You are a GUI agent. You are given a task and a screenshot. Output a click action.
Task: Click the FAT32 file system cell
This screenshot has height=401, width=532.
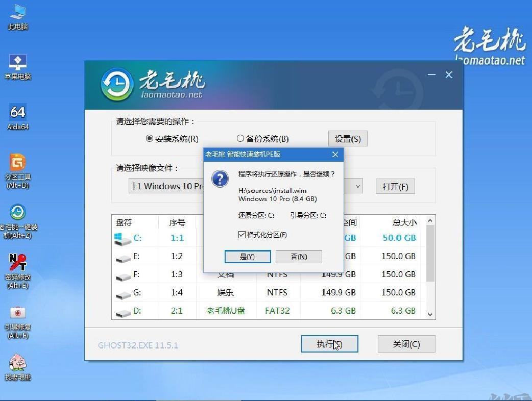click(x=277, y=311)
